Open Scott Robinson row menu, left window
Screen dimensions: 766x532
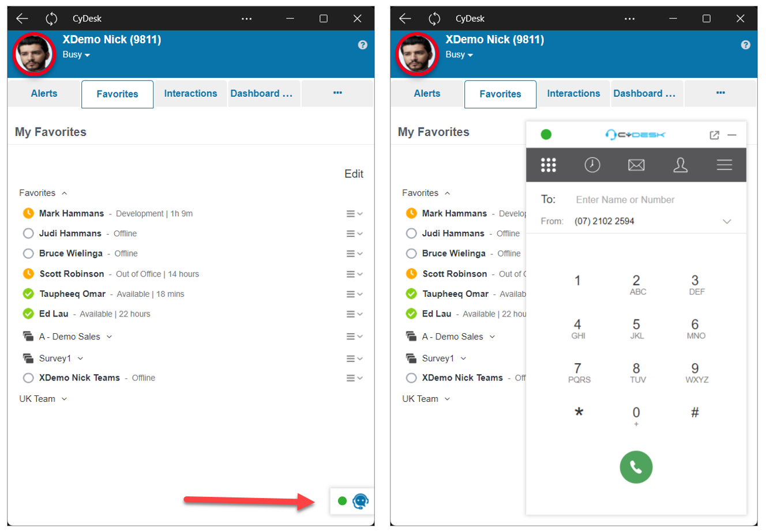354,274
